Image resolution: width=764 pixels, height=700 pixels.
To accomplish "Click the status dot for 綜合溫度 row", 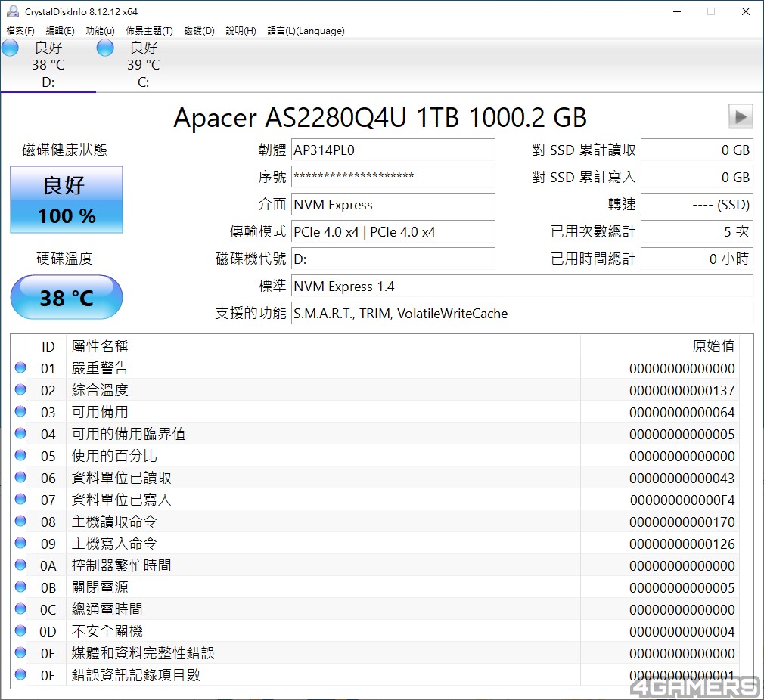I will (20, 389).
